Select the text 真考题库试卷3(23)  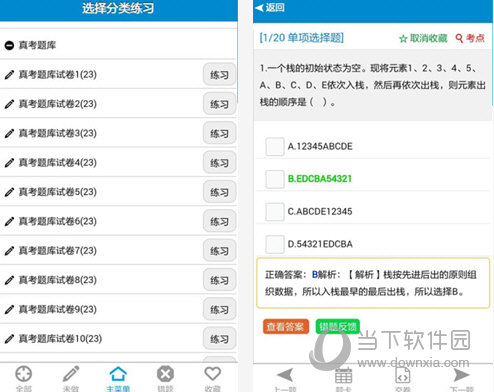click(x=58, y=133)
